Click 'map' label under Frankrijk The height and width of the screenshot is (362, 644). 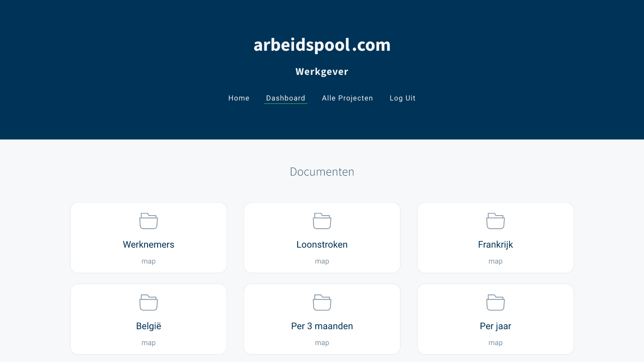click(x=495, y=261)
